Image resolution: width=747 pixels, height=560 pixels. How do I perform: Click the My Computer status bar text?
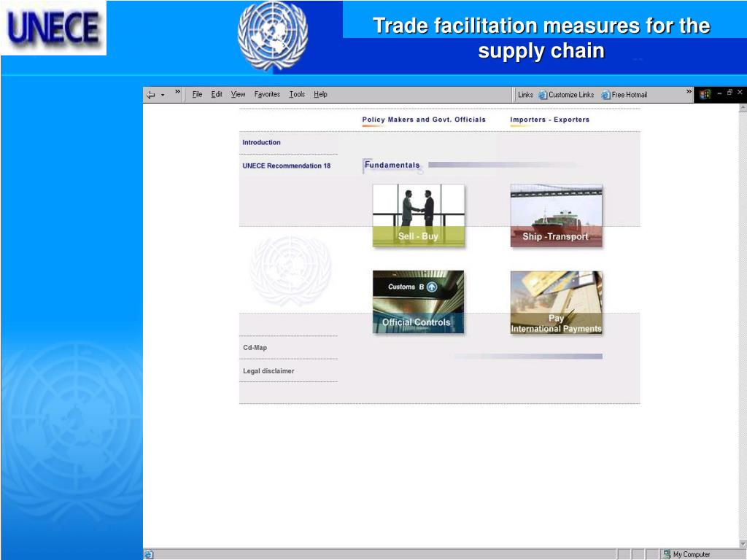coord(692,555)
